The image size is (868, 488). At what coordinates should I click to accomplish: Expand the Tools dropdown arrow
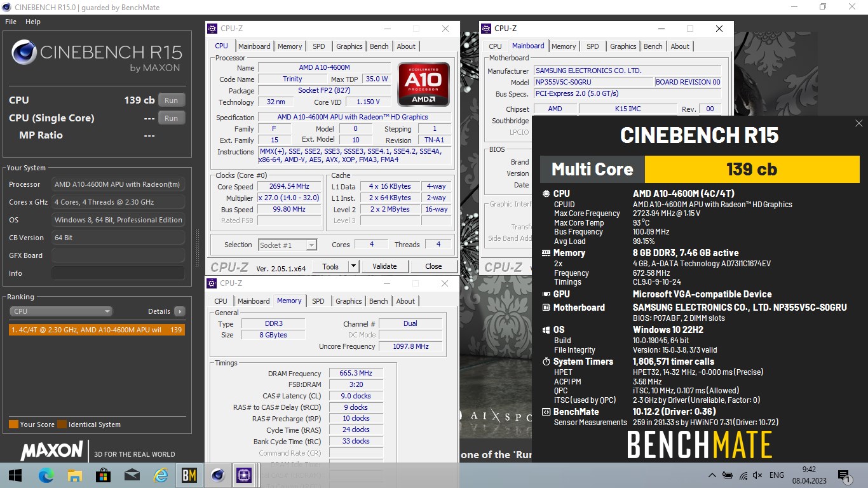click(354, 266)
